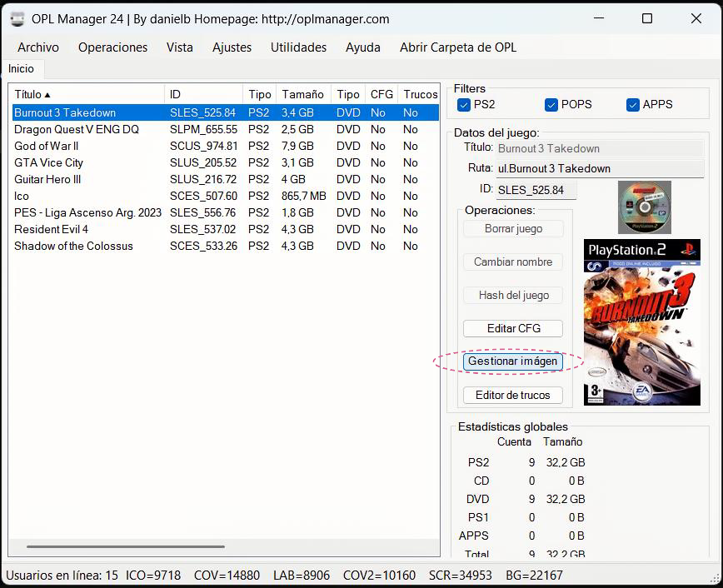Image resolution: width=723 pixels, height=588 pixels.
Task: Click the Cambiar nombre button
Action: coord(512,262)
